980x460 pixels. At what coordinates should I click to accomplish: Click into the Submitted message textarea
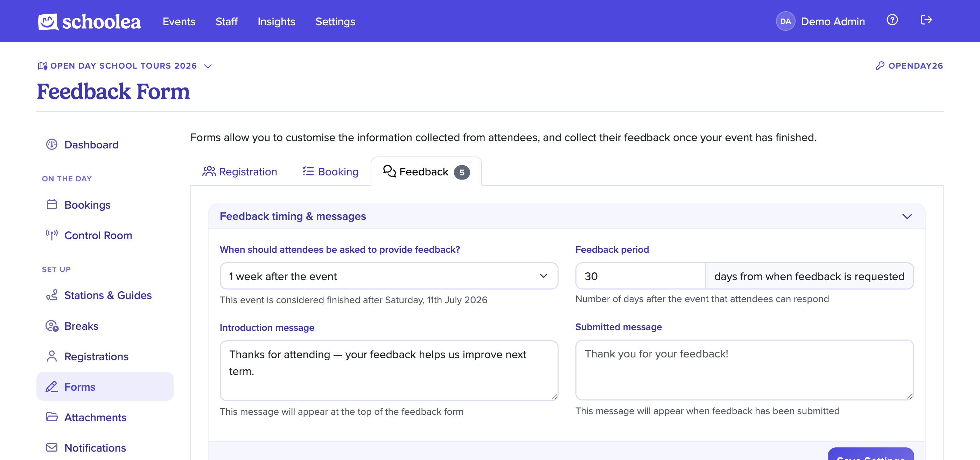[744, 370]
